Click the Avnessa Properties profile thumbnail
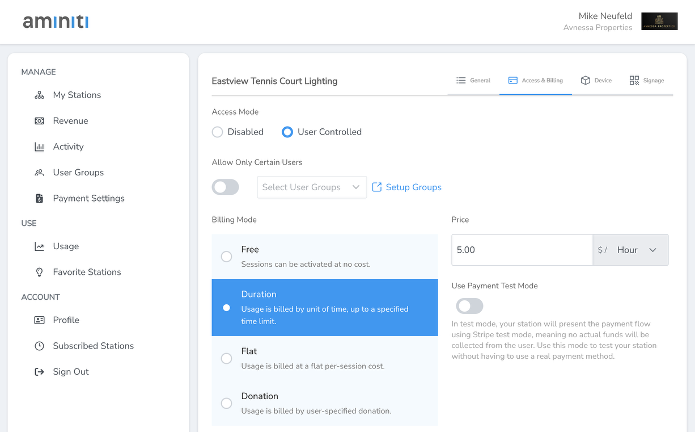The width and height of the screenshot is (696, 432). pos(659,21)
